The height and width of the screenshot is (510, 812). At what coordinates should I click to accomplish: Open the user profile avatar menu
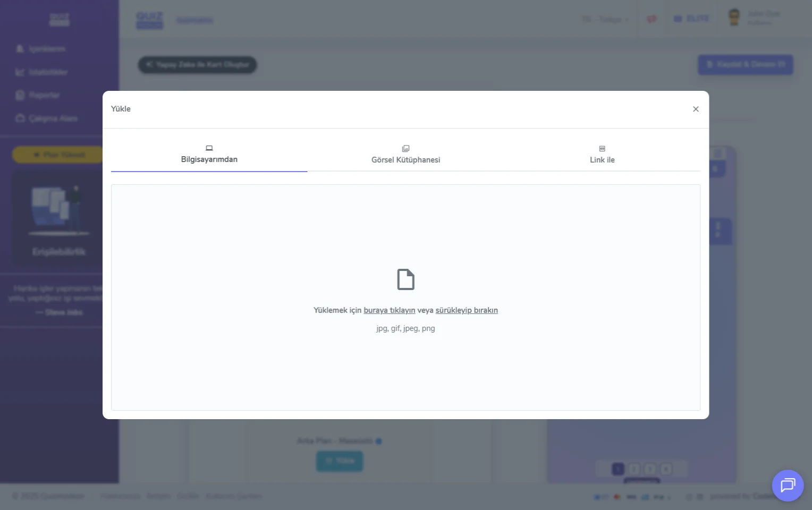tap(734, 18)
